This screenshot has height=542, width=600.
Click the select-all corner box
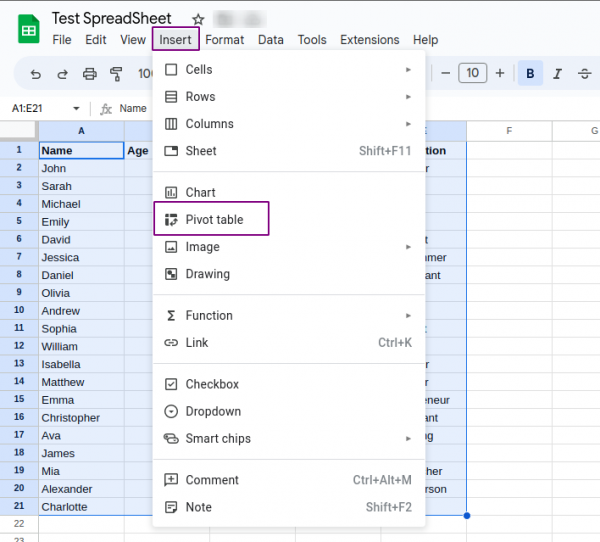[19, 131]
